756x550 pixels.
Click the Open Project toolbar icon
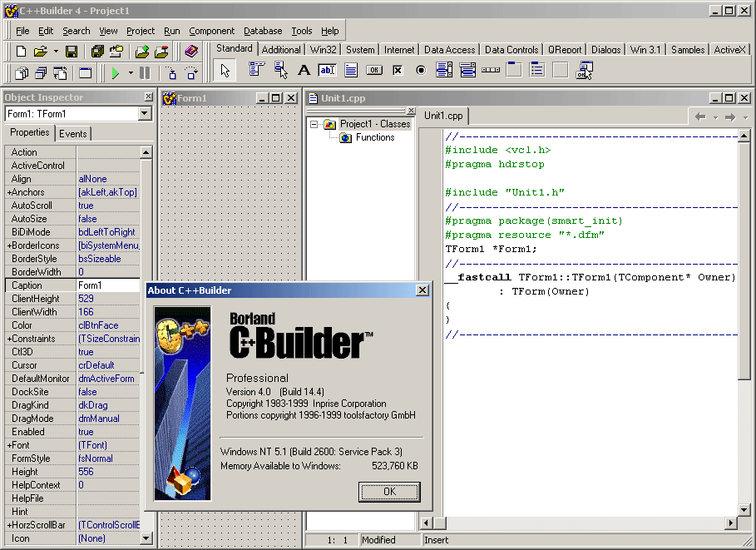(116, 51)
